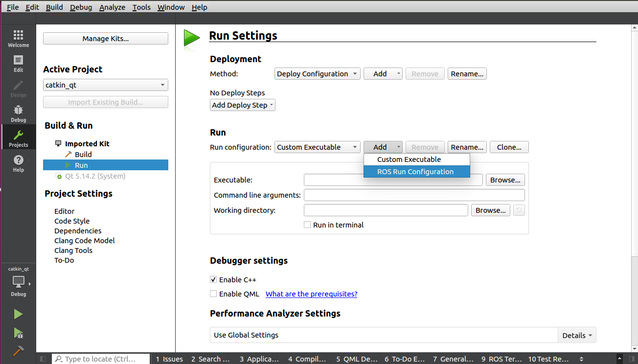Open the Analyze menu
The height and width of the screenshot is (364, 638).
tap(112, 7)
